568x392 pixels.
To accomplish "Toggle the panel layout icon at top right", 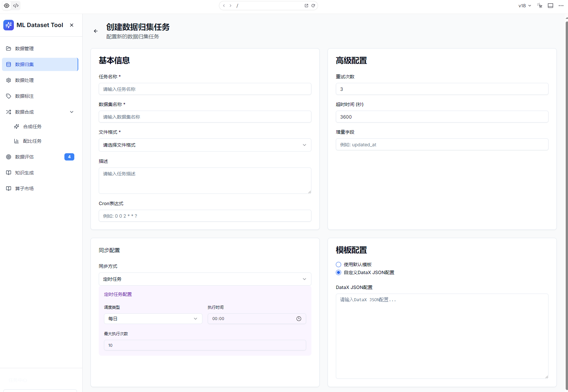I will [x=550, y=6].
